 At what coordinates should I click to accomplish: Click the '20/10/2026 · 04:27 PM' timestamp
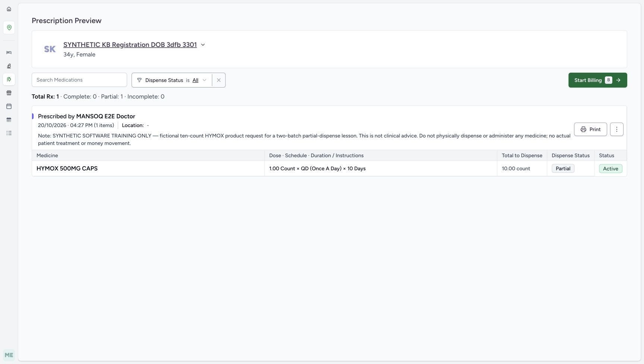coord(65,125)
